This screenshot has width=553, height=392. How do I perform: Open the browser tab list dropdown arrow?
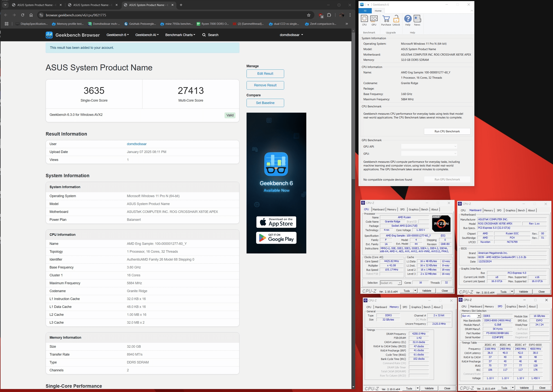tap(5, 5)
